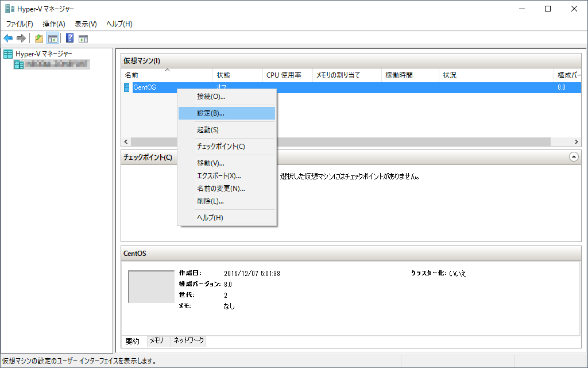This screenshot has width=588, height=368.
Task: Click the Forward arrow toolbar icon
Action: click(21, 39)
